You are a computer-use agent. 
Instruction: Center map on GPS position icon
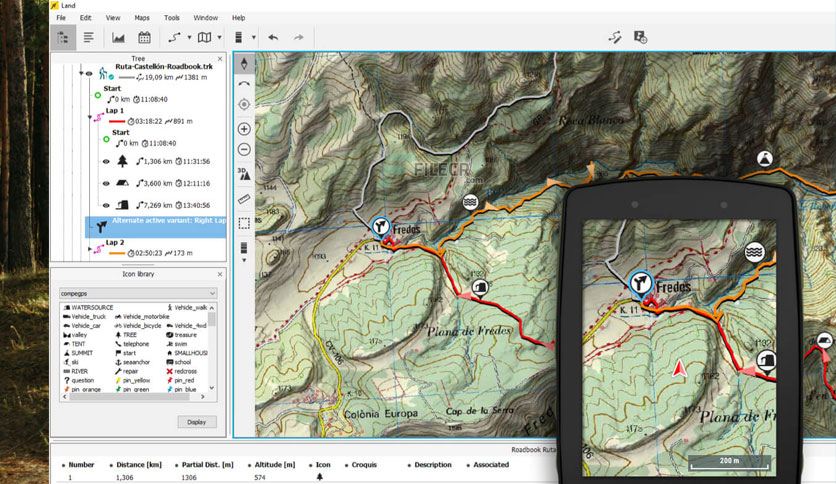click(244, 104)
